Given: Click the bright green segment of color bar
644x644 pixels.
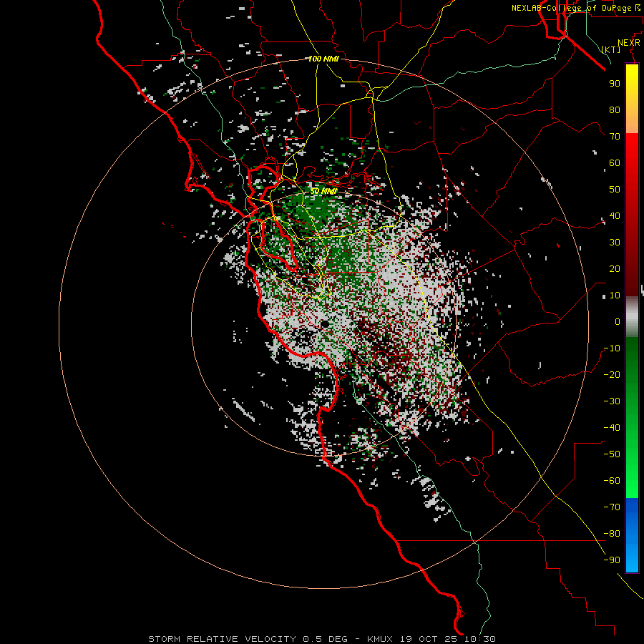Looking at the screenshot, I should 632,472.
